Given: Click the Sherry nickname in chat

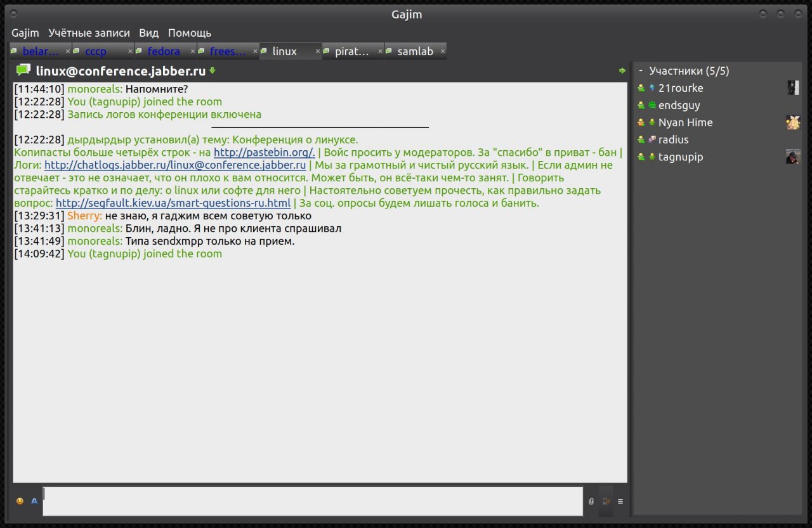Looking at the screenshot, I should (x=84, y=216).
